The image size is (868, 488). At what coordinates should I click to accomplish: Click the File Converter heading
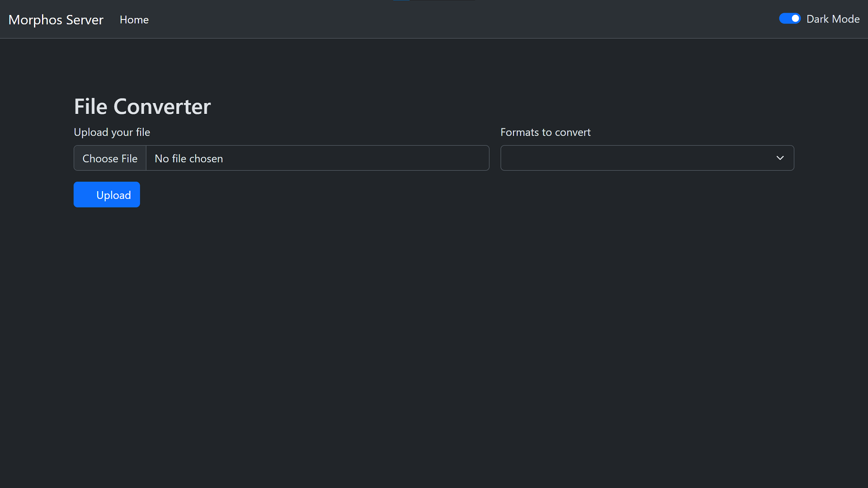(142, 107)
